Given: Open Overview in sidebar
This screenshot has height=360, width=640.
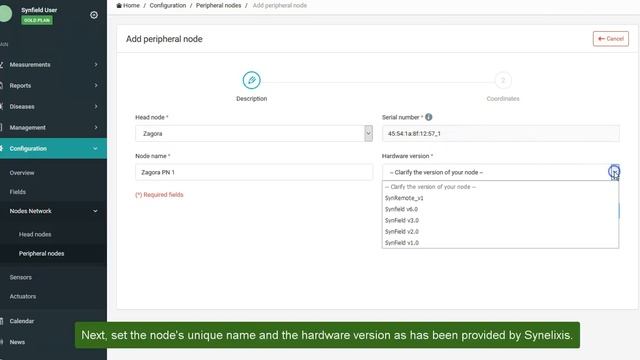Looking at the screenshot, I should click(22, 173).
